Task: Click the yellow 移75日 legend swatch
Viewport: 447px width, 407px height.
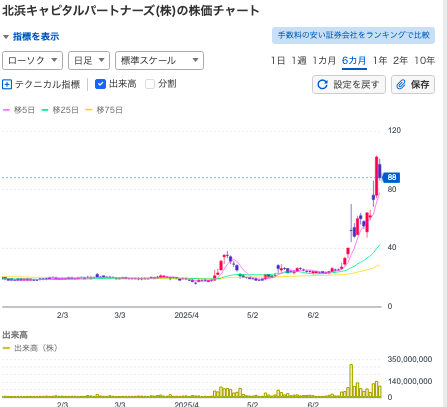Action: tap(89, 110)
